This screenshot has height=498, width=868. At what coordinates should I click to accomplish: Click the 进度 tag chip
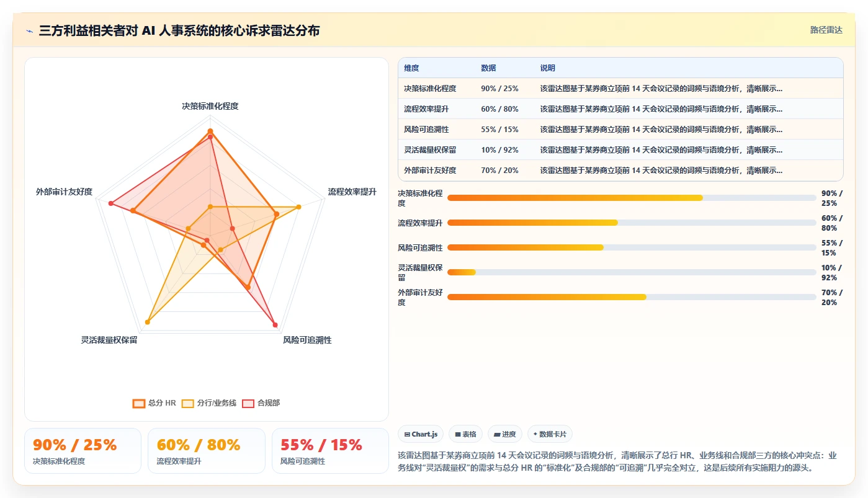coord(505,434)
